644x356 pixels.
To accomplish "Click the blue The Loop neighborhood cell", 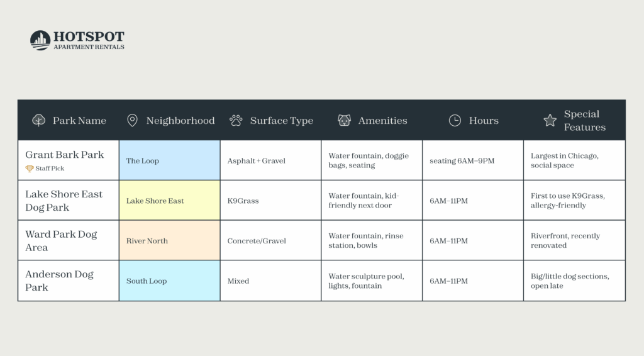I will [x=170, y=160].
